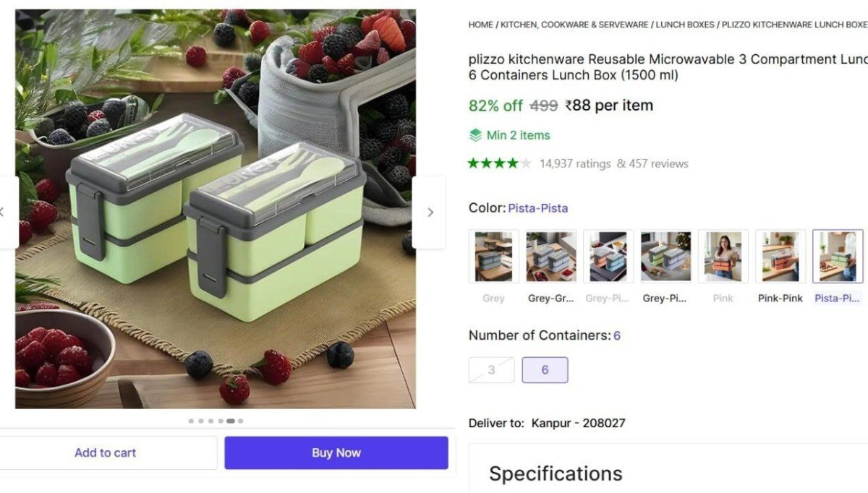
Task: Choose the Grey-Grey color variant
Action: (x=550, y=256)
